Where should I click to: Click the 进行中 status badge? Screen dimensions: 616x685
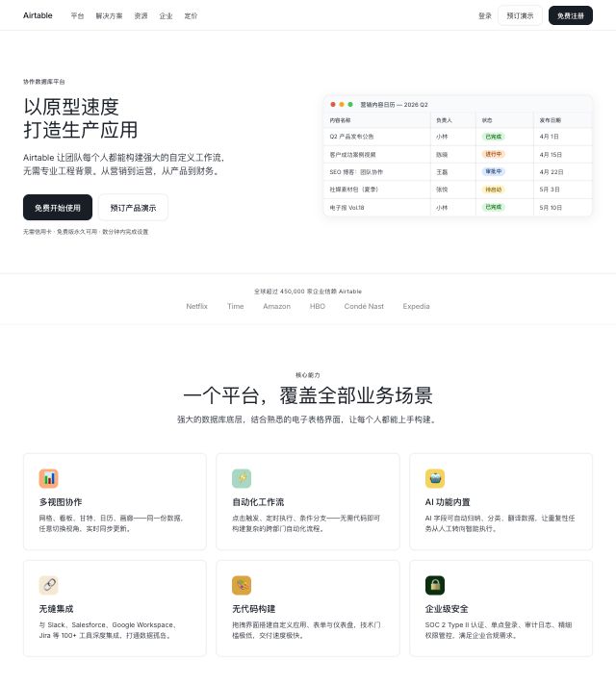(x=494, y=154)
